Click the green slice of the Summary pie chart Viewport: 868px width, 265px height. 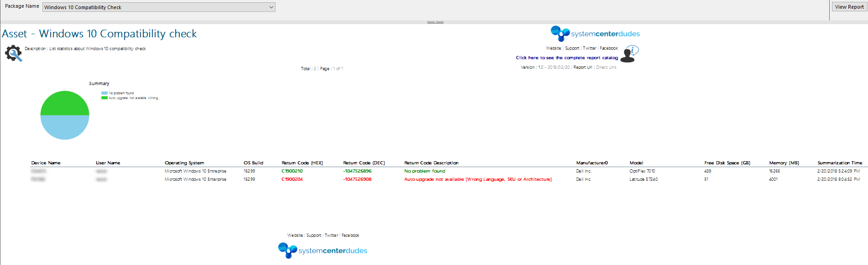pyautogui.click(x=65, y=104)
